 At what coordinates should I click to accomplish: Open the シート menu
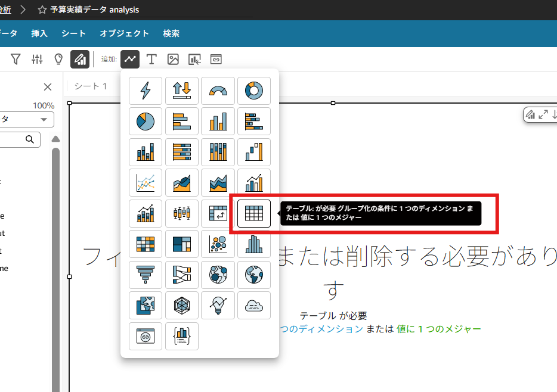[73, 33]
